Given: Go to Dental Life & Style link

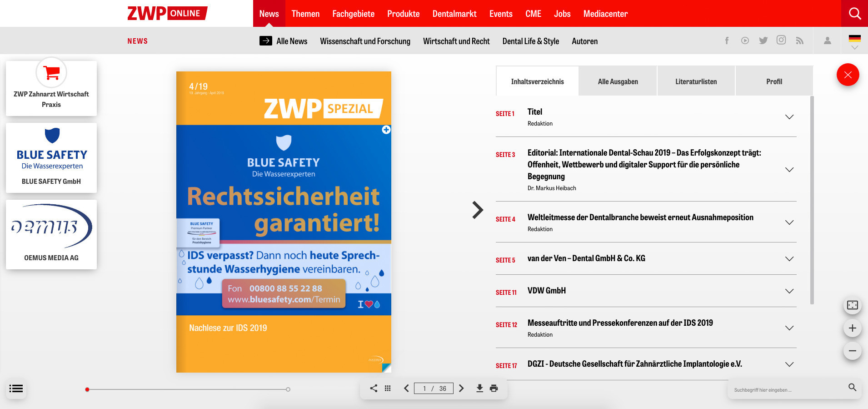Looking at the screenshot, I should pyautogui.click(x=531, y=41).
